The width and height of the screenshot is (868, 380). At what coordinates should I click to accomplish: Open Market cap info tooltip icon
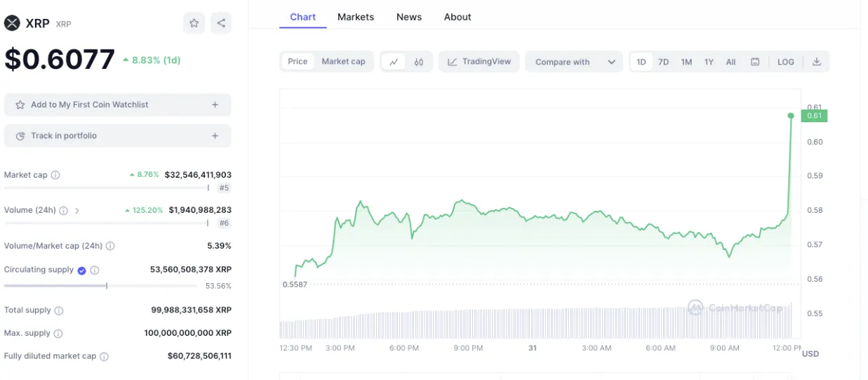[x=55, y=175]
